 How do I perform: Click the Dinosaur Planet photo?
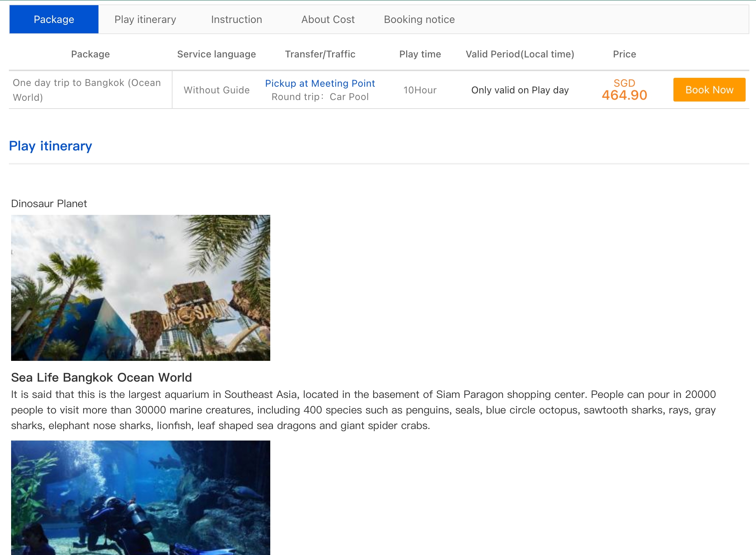pyautogui.click(x=140, y=288)
